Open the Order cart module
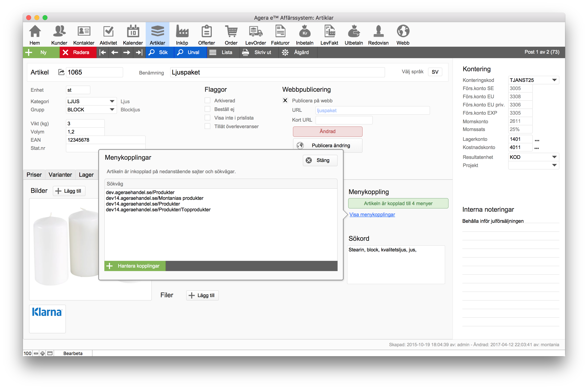588x389 pixels. tap(231, 35)
